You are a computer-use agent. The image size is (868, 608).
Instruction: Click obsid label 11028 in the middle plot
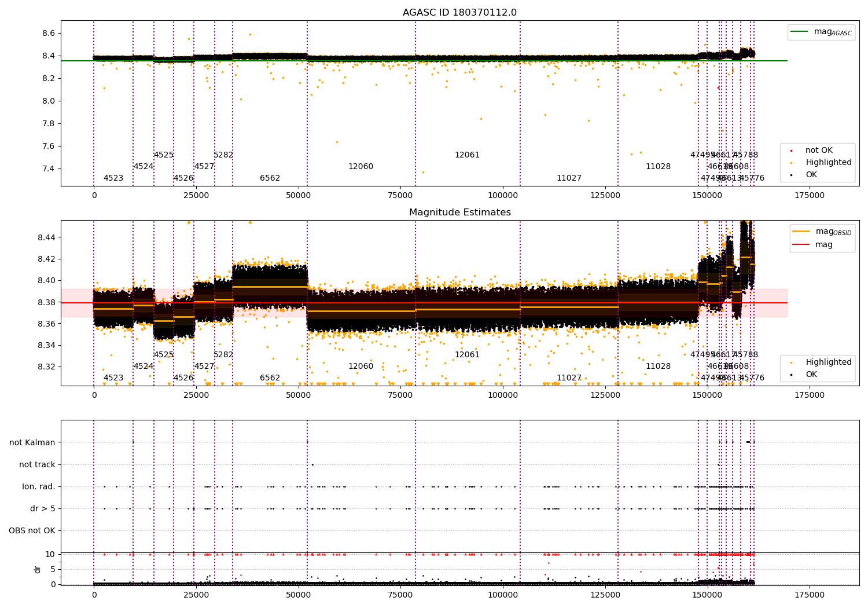(x=658, y=367)
